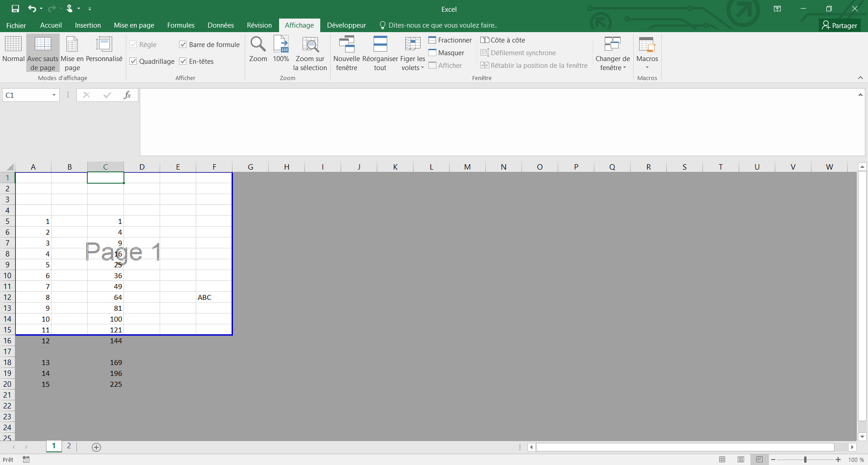Switch to Page Layout view from status bar
868x465 pixels.
click(x=740, y=460)
